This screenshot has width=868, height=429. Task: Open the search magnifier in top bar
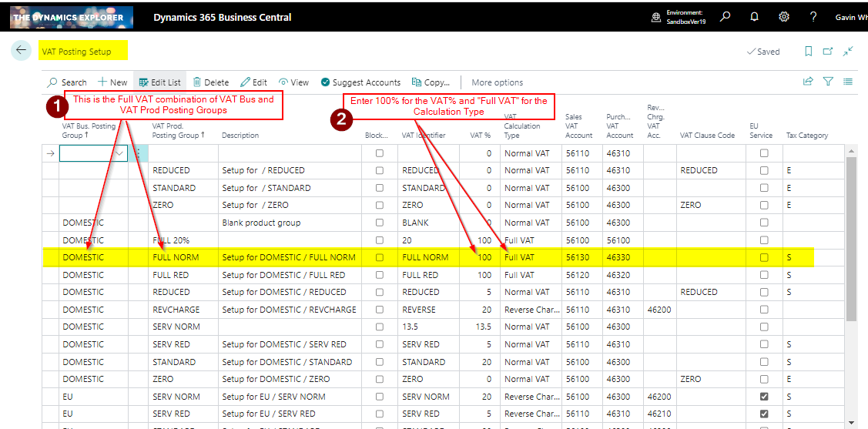[725, 17]
